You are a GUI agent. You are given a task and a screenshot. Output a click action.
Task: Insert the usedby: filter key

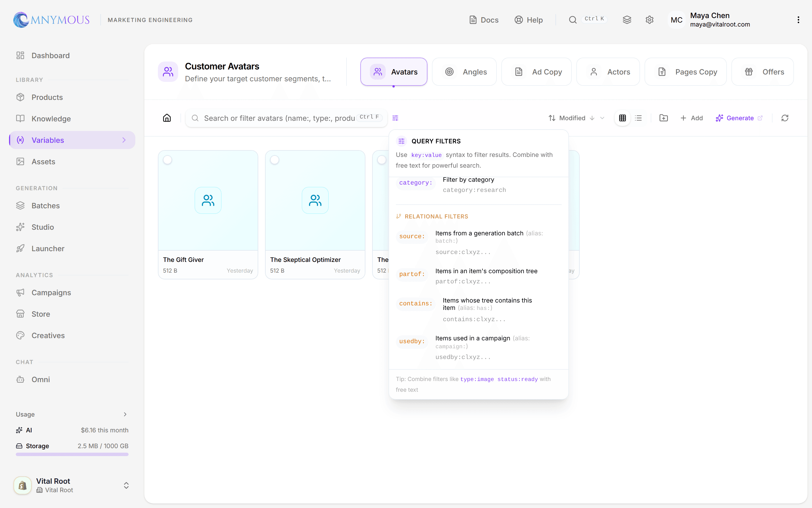click(x=412, y=341)
